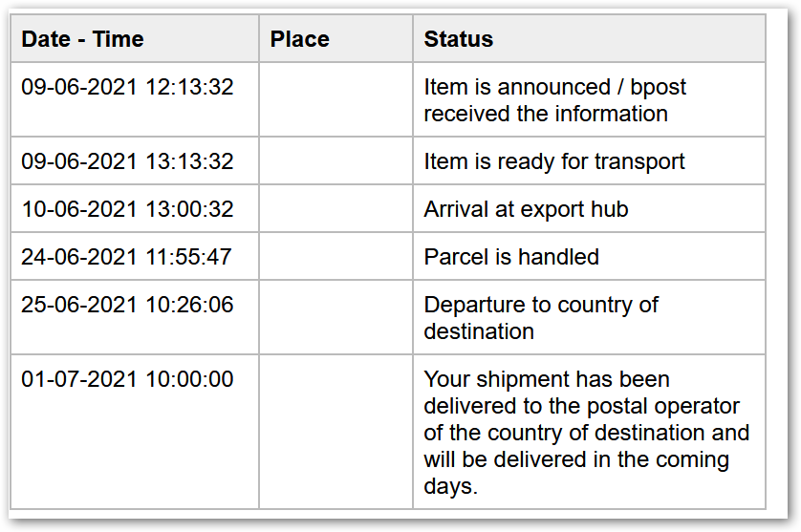Click the "Date - Time" column header
The image size is (801, 532).
tap(82, 39)
